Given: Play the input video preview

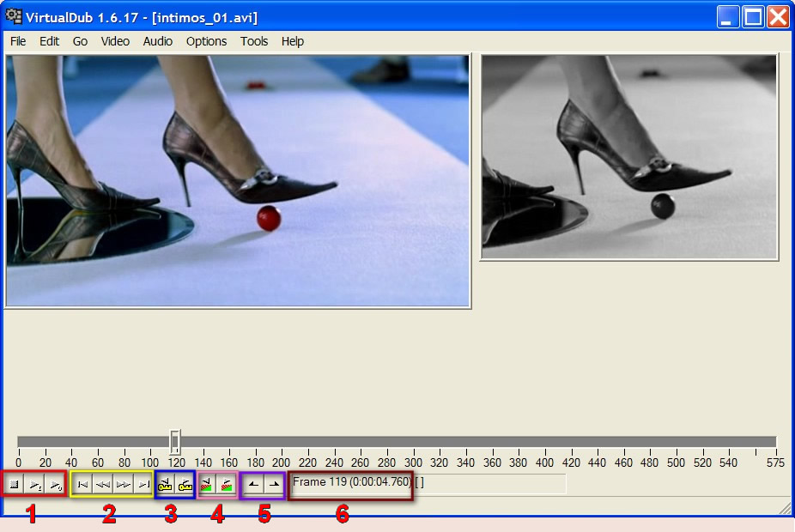Looking at the screenshot, I should (34, 484).
